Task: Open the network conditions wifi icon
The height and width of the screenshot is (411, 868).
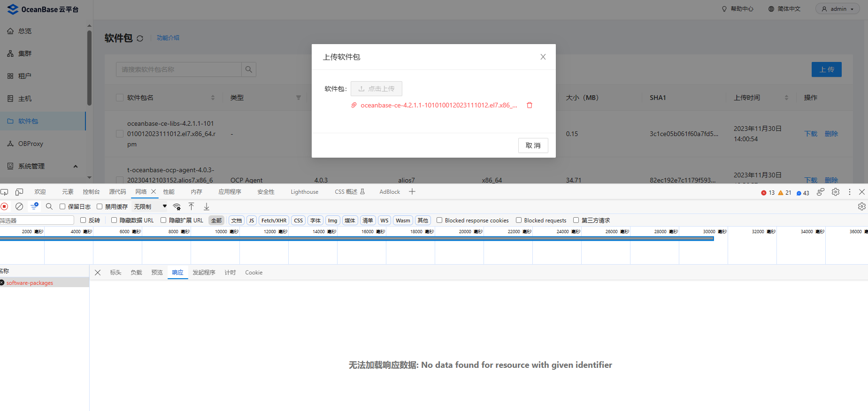Action: tap(177, 206)
